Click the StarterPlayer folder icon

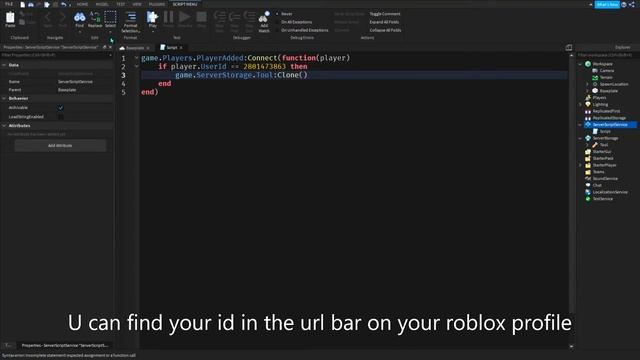588,165
